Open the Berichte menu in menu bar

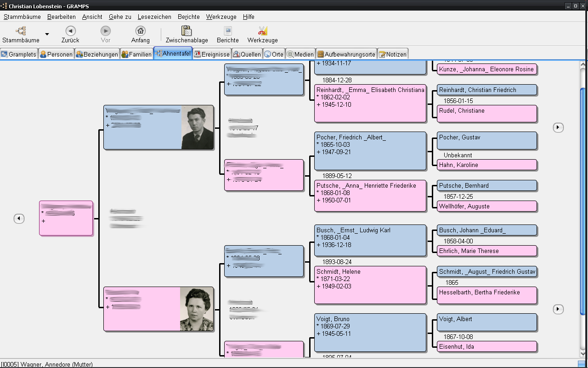pos(189,17)
